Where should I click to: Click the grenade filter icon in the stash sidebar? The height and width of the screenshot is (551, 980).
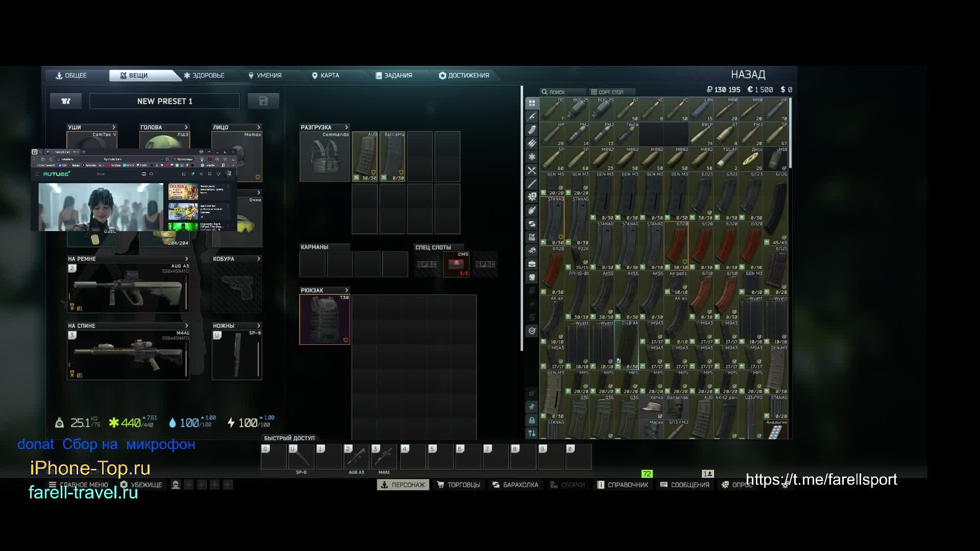(532, 210)
